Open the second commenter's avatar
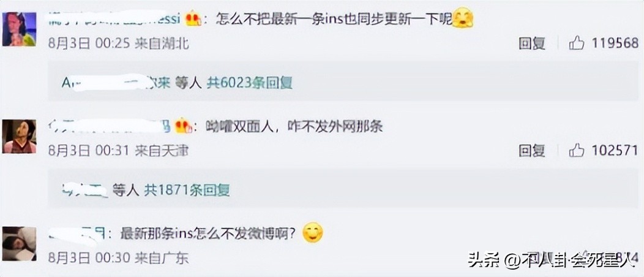 (x=20, y=137)
